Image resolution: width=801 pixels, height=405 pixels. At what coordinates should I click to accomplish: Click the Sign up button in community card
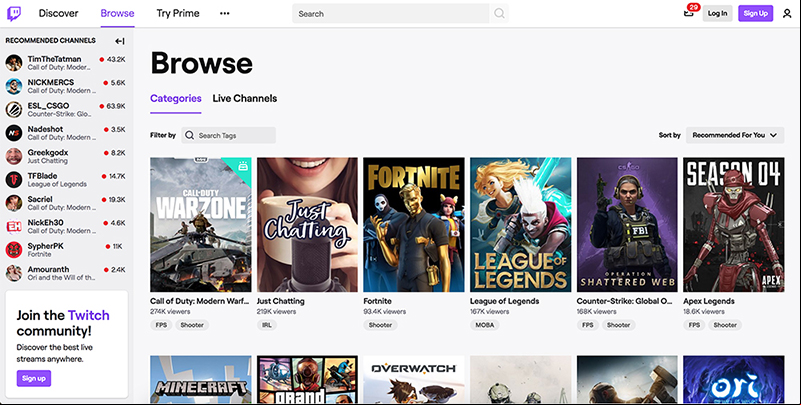pyautogui.click(x=34, y=378)
